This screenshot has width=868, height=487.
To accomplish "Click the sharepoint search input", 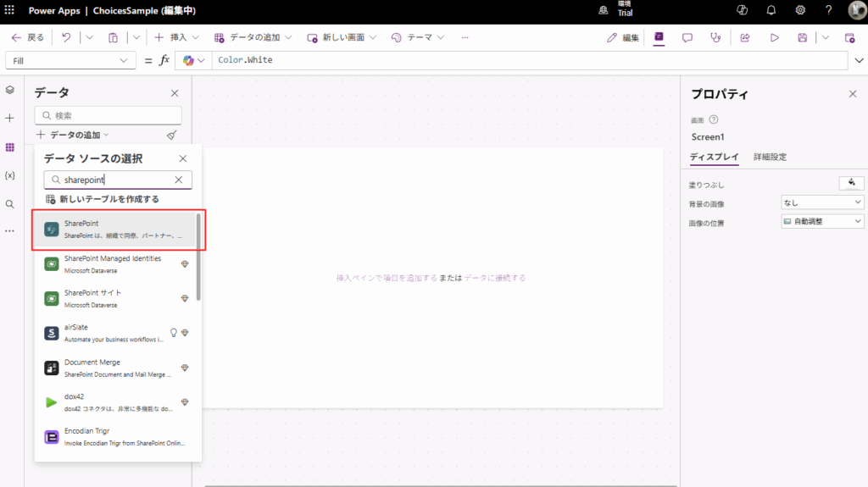I will (117, 180).
